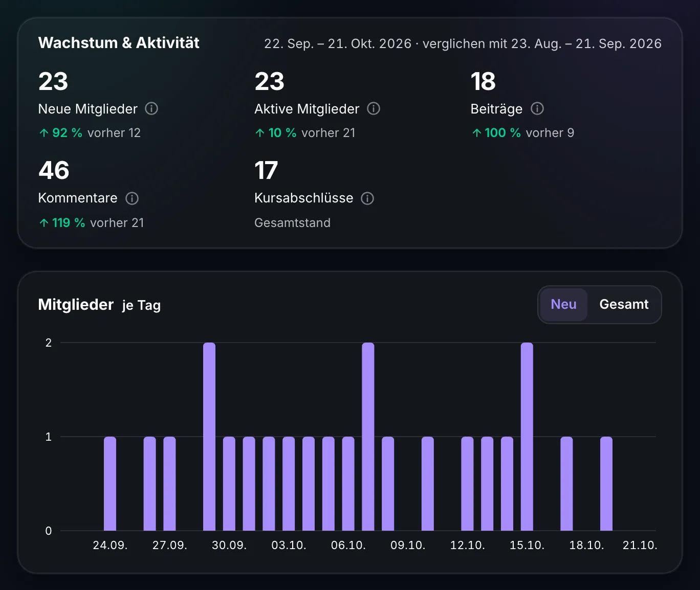
Task: Switch chart to Neu view
Action: (564, 304)
